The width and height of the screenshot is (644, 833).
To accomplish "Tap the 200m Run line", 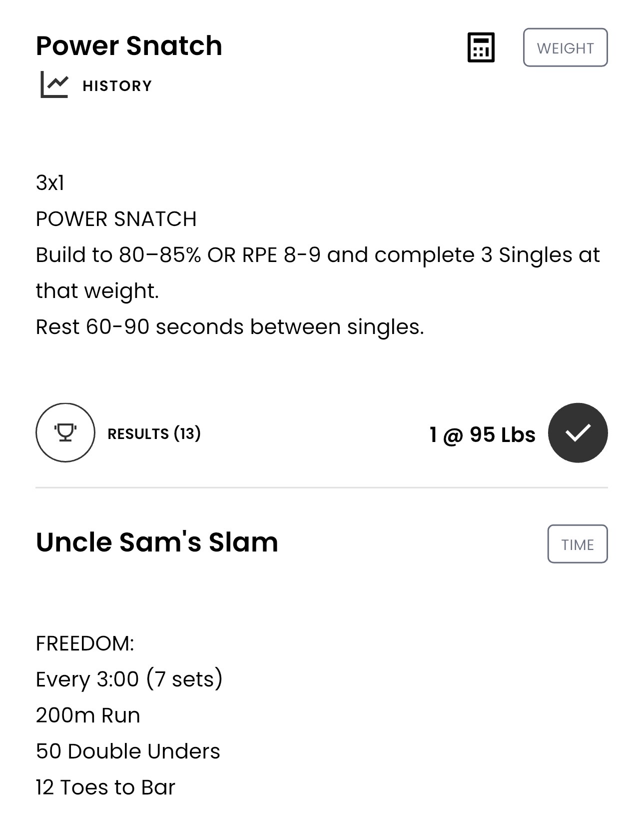I will pos(88,715).
